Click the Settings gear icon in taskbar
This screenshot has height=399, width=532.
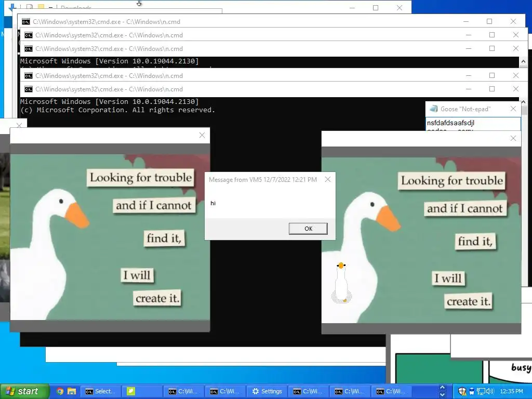click(256, 391)
